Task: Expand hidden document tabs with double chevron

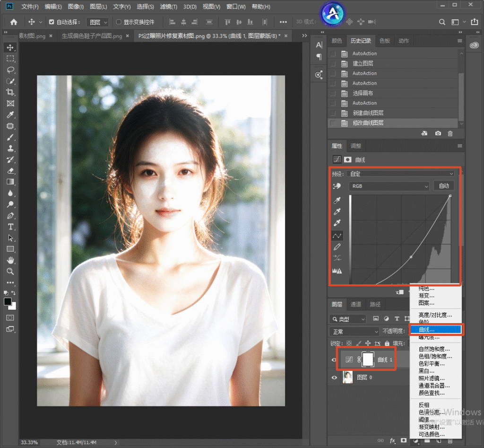Action: pos(304,35)
